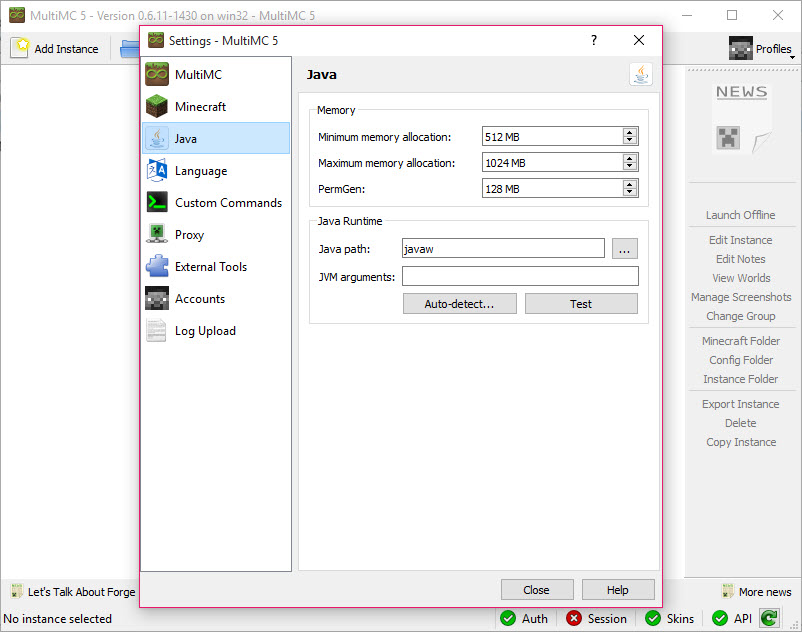
Task: Switch to the Language settings tab
Action: (216, 170)
